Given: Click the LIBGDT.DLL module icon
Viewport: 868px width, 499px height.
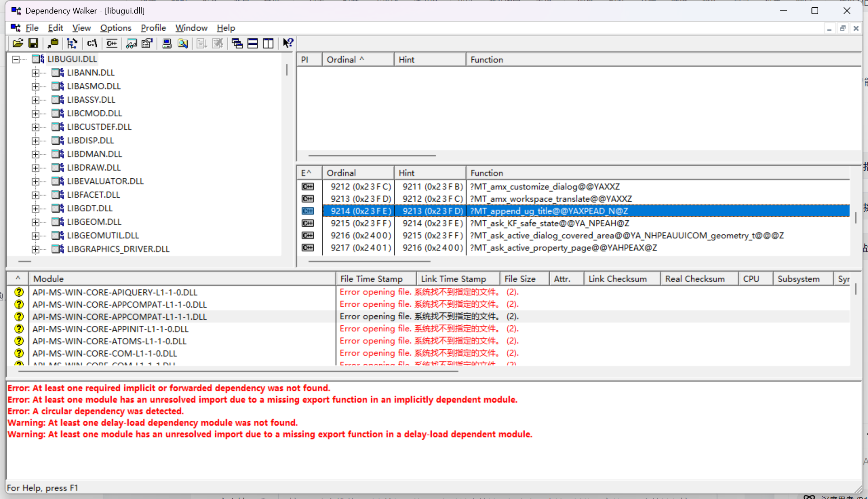Looking at the screenshot, I should [58, 208].
